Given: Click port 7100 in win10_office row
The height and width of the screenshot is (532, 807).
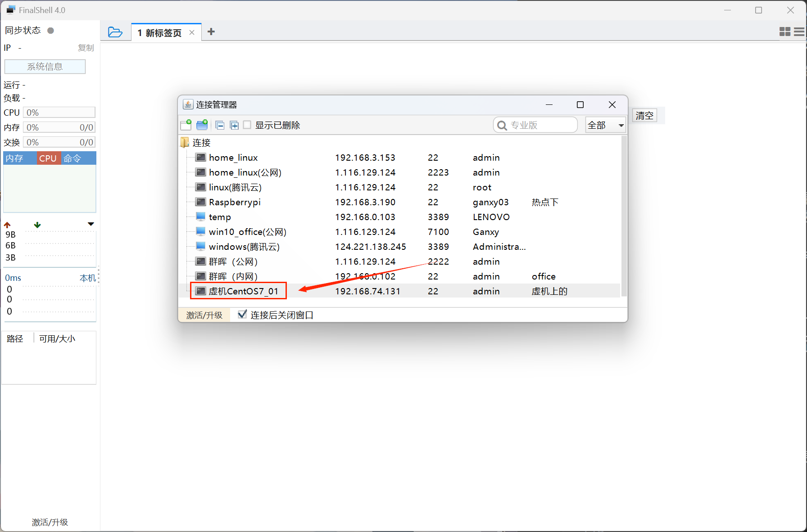Looking at the screenshot, I should tap(438, 232).
